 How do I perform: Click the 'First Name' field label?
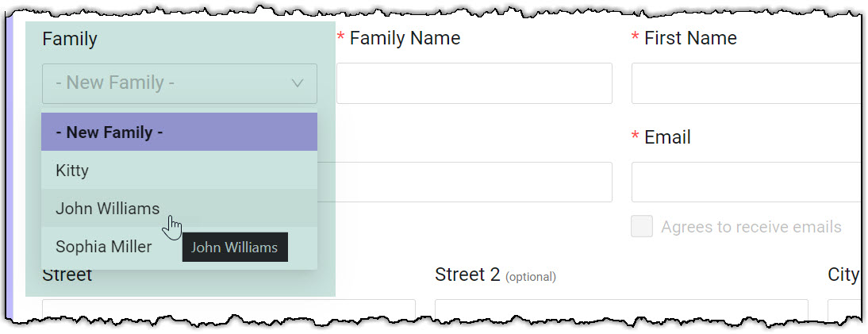pyautogui.click(x=690, y=38)
